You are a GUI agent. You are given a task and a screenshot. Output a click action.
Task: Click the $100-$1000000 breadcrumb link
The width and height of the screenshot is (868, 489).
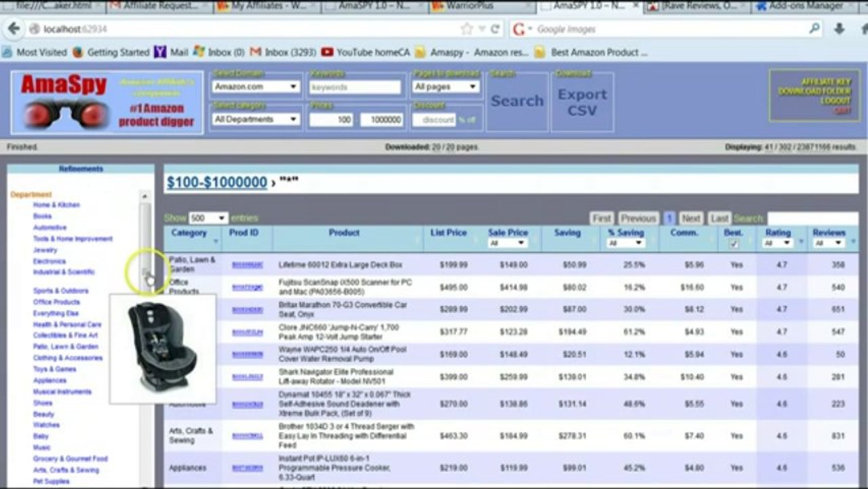(x=216, y=182)
